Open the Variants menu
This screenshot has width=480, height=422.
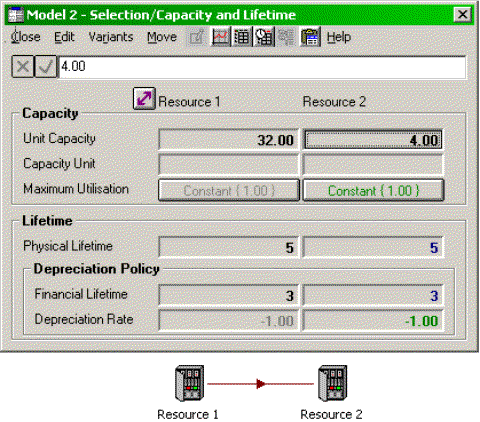111,37
